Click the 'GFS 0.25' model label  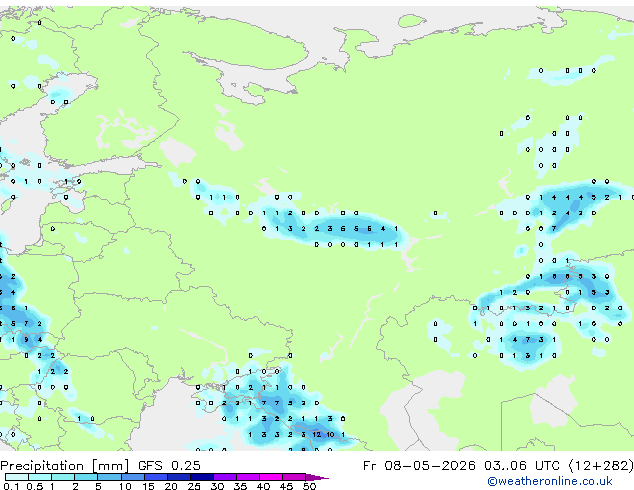[x=169, y=465]
